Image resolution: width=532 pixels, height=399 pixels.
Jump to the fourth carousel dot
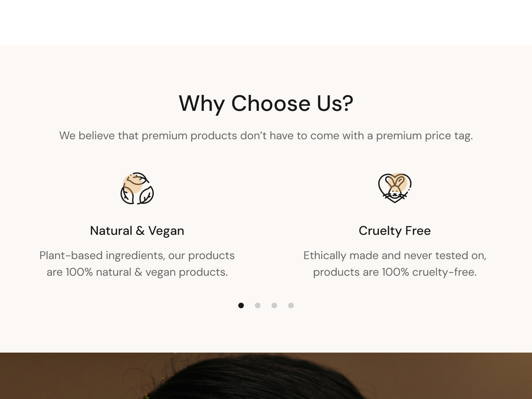(291, 305)
